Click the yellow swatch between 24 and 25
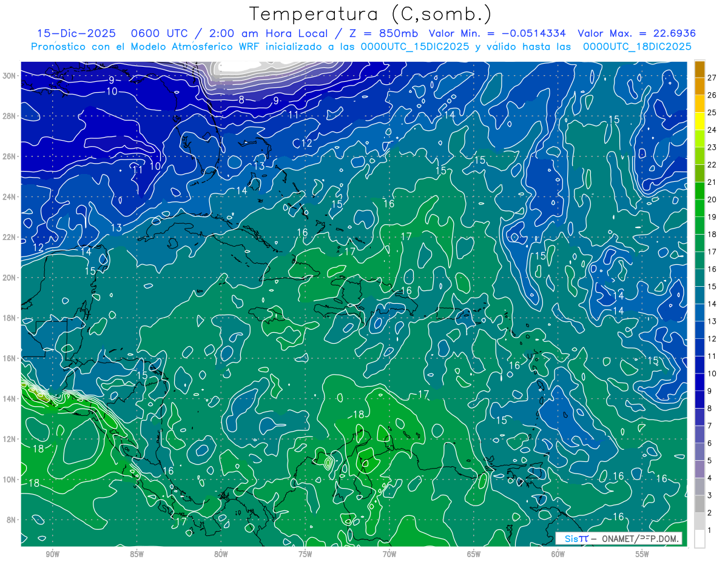The image size is (728, 562). coord(699,121)
